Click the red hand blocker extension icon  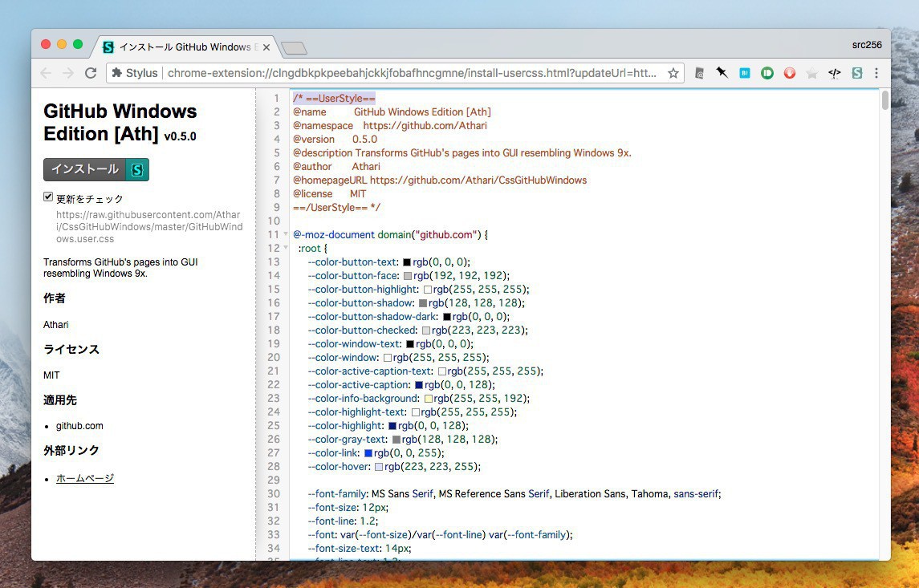pyautogui.click(x=789, y=73)
